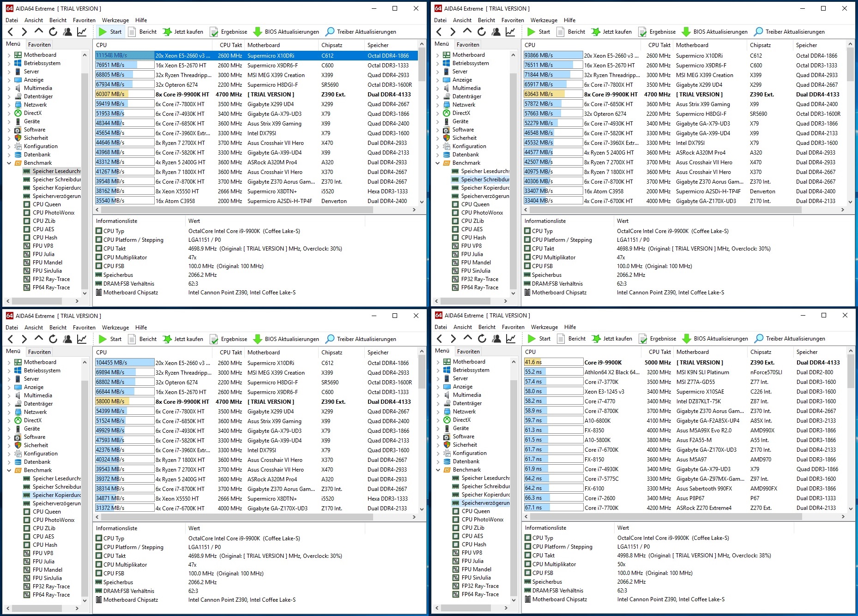Toggle CPU Typ checkbox in bottom-right info list

[528, 538]
